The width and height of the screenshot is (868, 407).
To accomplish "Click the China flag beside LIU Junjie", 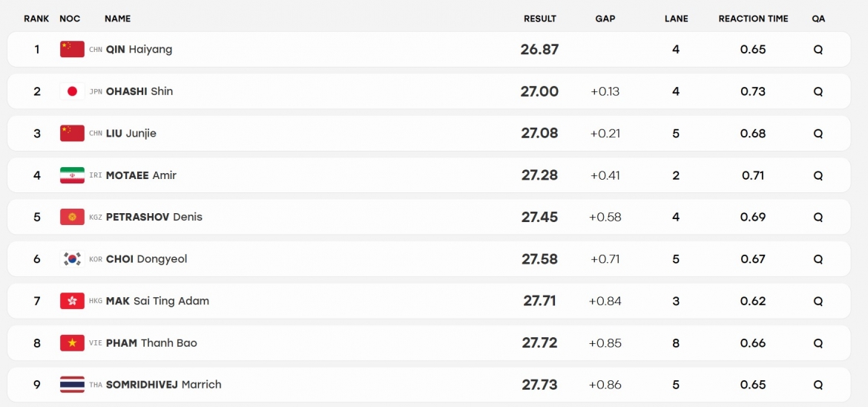I will [x=72, y=133].
